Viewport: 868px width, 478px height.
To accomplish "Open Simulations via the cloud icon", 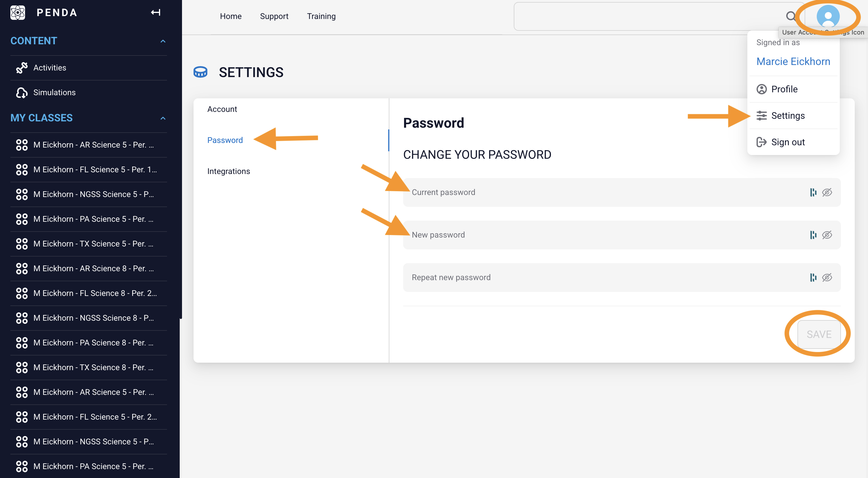I will pyautogui.click(x=22, y=92).
